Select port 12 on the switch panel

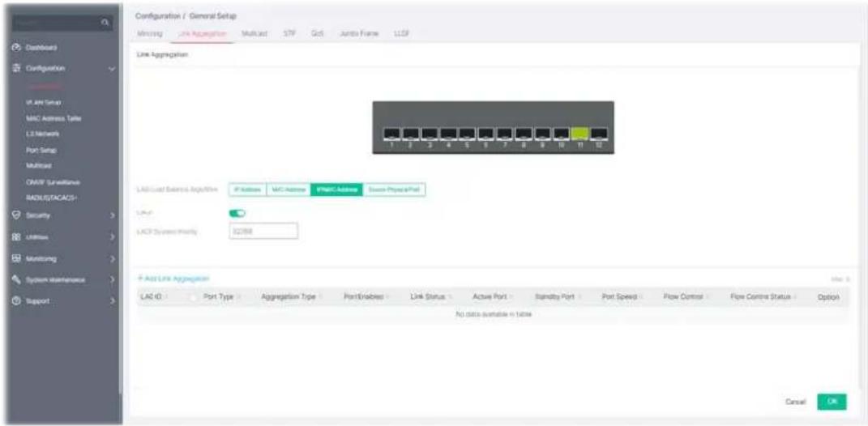[x=599, y=134]
